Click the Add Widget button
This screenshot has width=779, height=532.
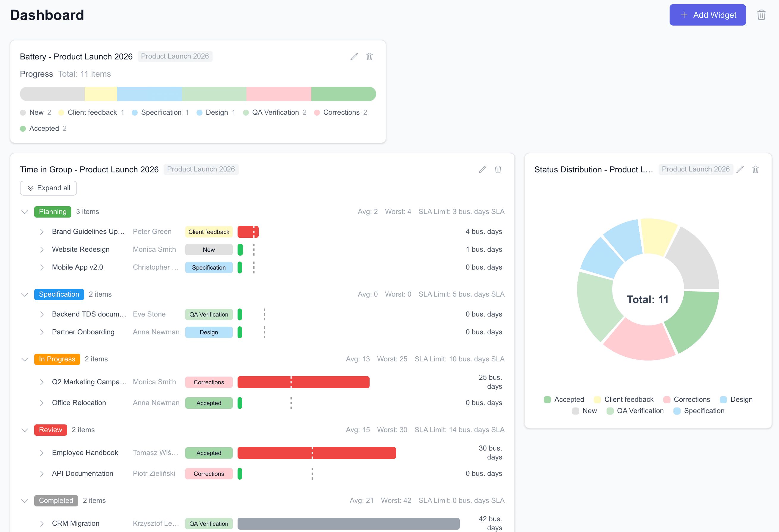tap(708, 15)
